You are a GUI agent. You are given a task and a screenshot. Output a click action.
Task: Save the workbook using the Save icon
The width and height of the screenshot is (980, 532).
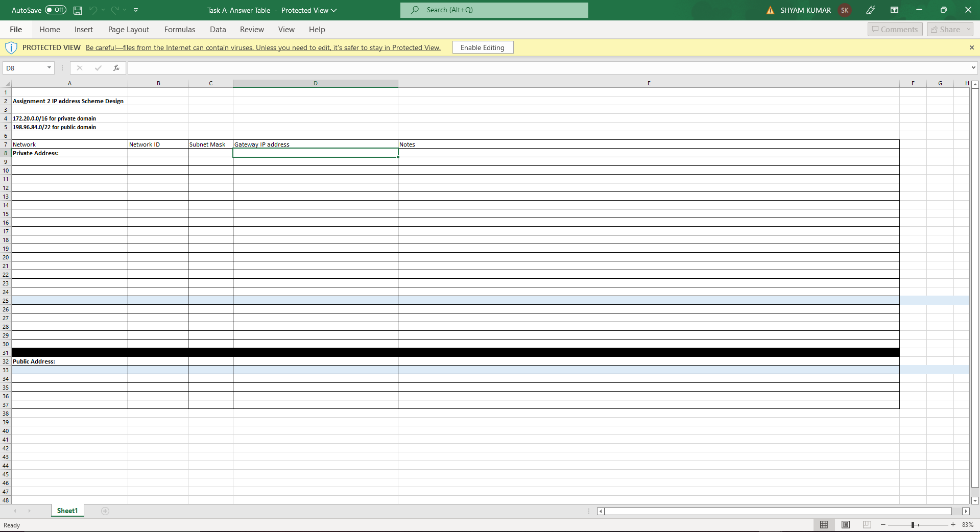[x=78, y=10]
